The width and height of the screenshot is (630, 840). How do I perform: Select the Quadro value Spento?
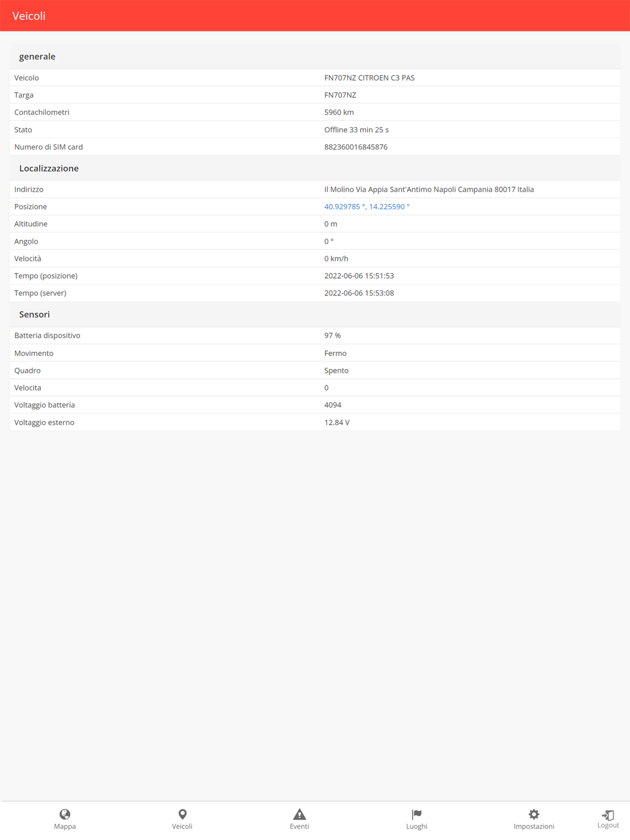336,370
